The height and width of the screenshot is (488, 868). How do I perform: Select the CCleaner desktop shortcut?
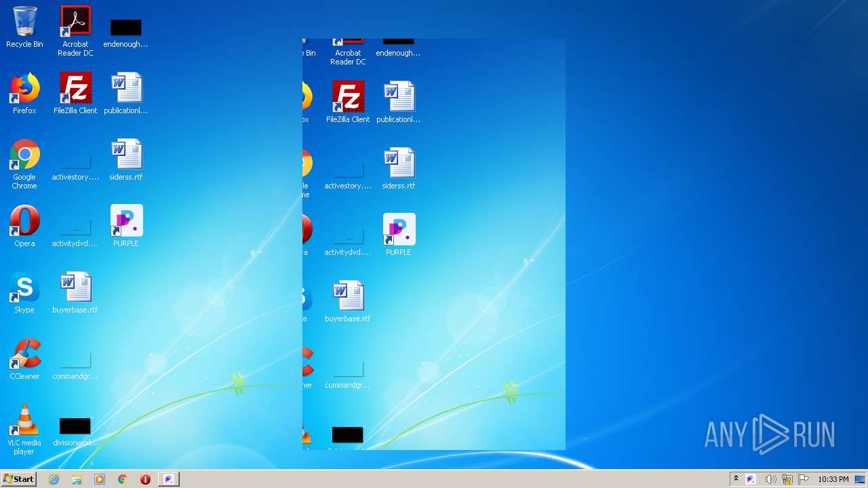(x=24, y=359)
